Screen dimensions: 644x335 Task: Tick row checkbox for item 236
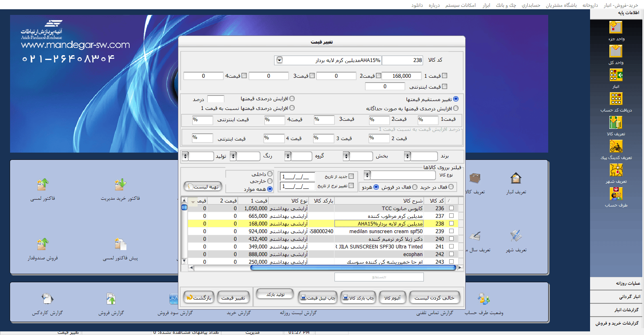[x=451, y=208]
